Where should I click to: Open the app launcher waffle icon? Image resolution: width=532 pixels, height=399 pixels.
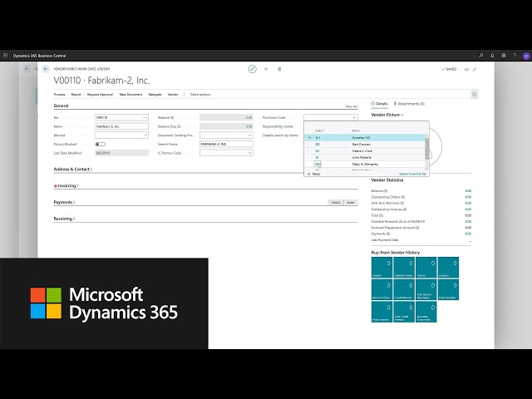coord(6,55)
